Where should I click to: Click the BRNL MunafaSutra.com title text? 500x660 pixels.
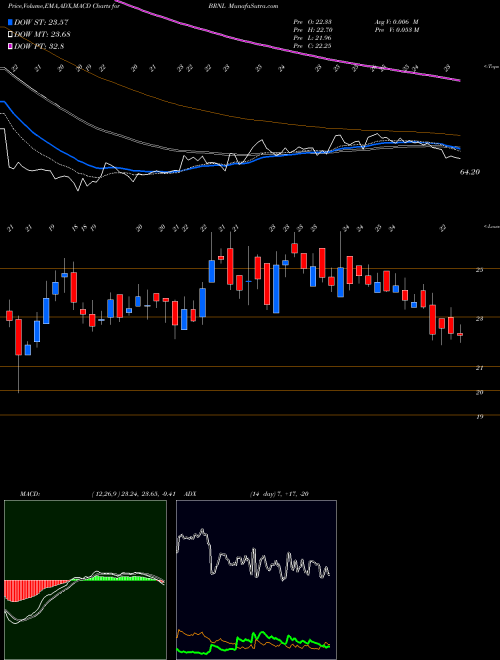click(243, 6)
